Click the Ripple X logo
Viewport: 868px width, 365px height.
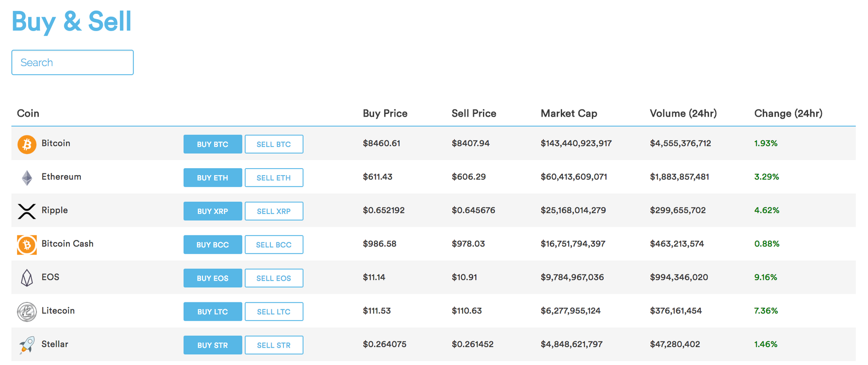(x=27, y=211)
